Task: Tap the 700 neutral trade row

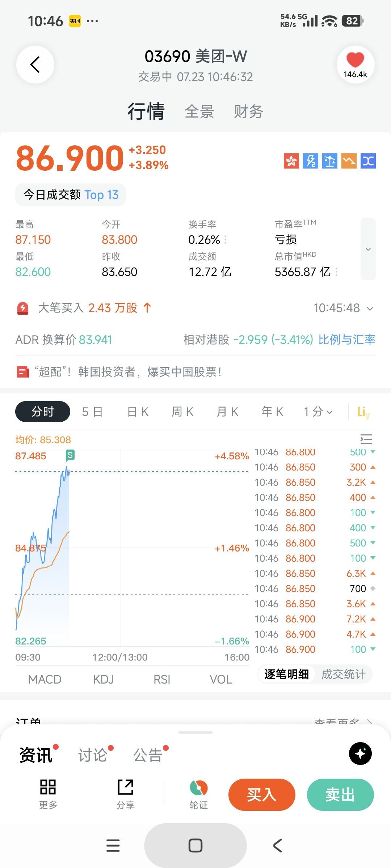Action: coord(315,588)
